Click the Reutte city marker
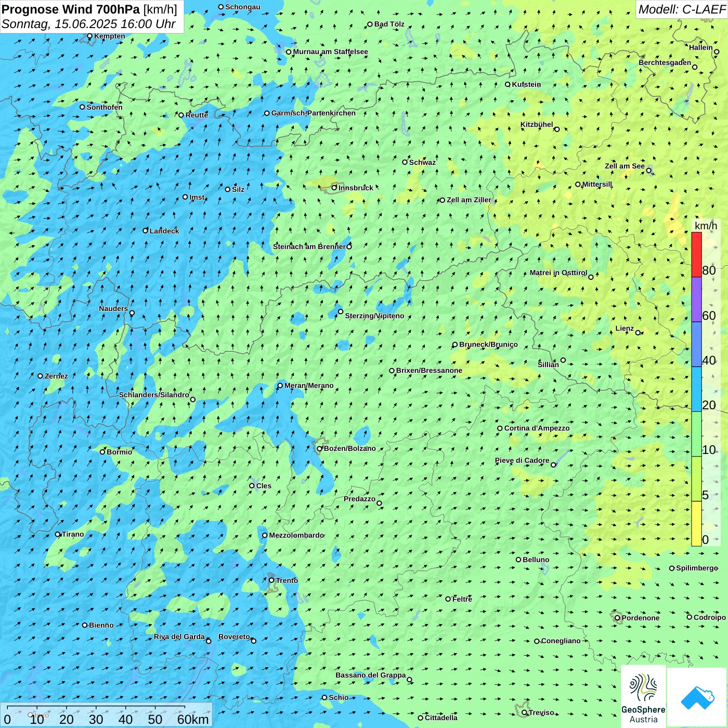The height and width of the screenshot is (728, 728). coord(181,115)
